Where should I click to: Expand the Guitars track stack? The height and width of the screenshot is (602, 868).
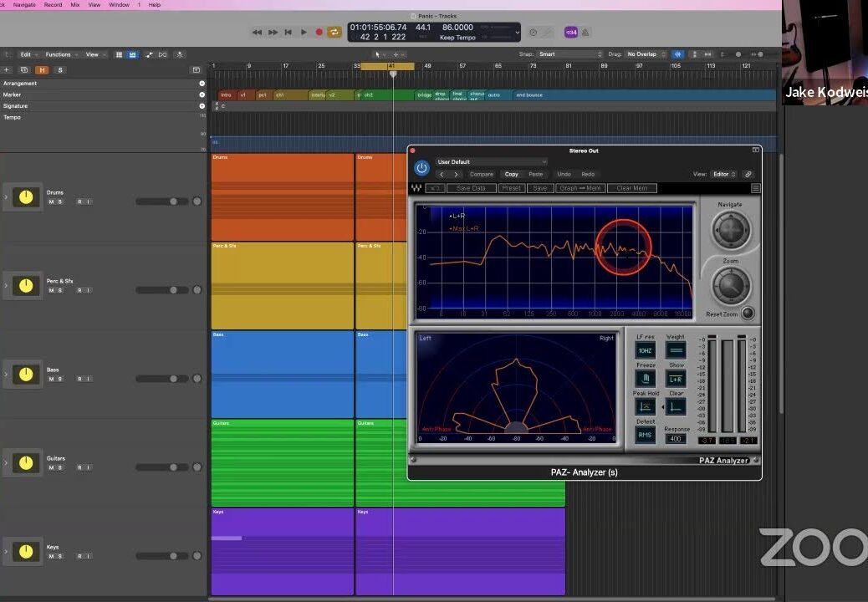point(6,462)
